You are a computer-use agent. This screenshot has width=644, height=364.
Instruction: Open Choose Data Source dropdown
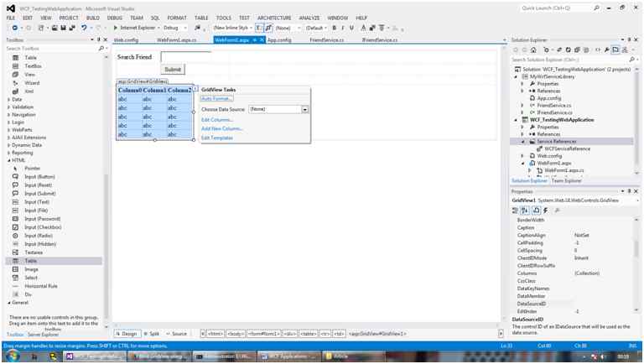pos(304,109)
